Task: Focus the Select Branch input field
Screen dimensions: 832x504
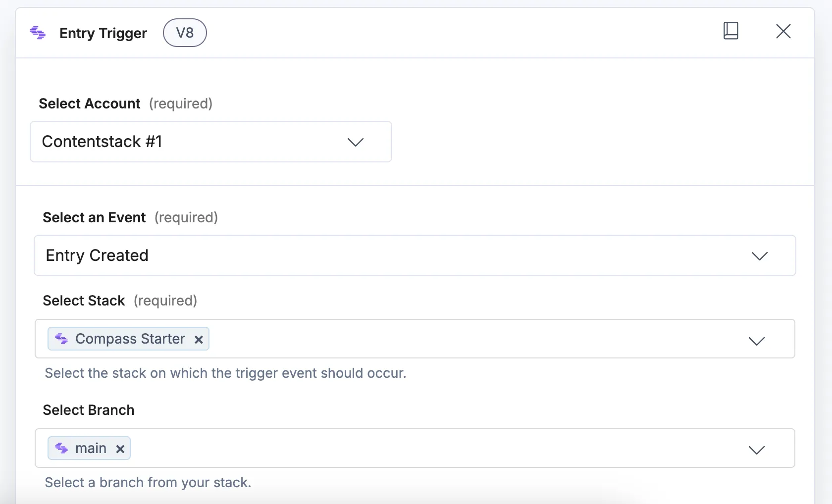Action: [415, 448]
